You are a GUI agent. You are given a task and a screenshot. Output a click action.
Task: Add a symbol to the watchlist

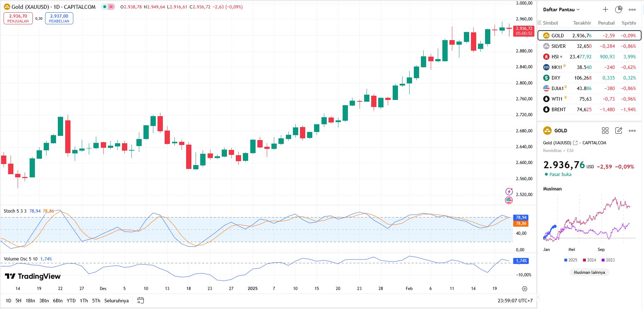[x=605, y=10]
